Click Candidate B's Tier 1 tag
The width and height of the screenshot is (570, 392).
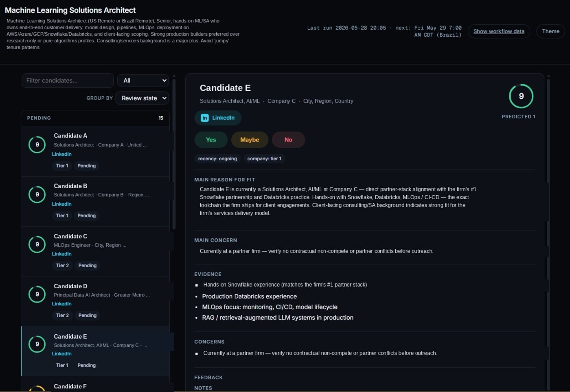(x=62, y=216)
